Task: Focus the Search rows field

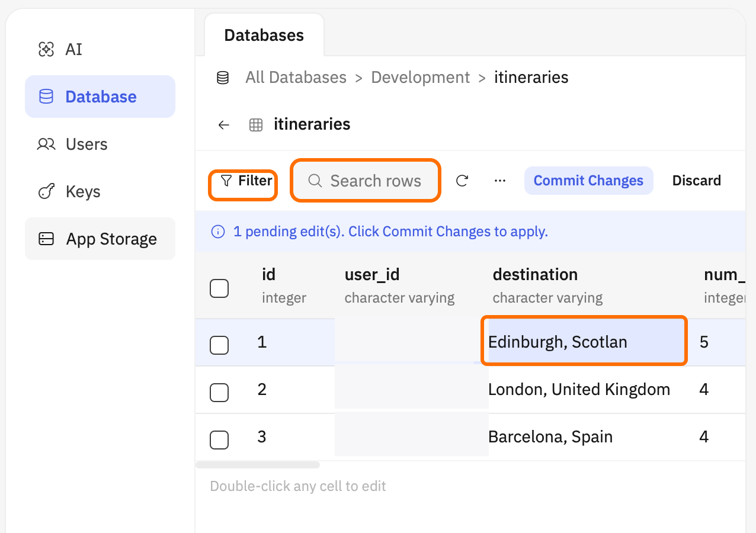Action: click(x=365, y=181)
